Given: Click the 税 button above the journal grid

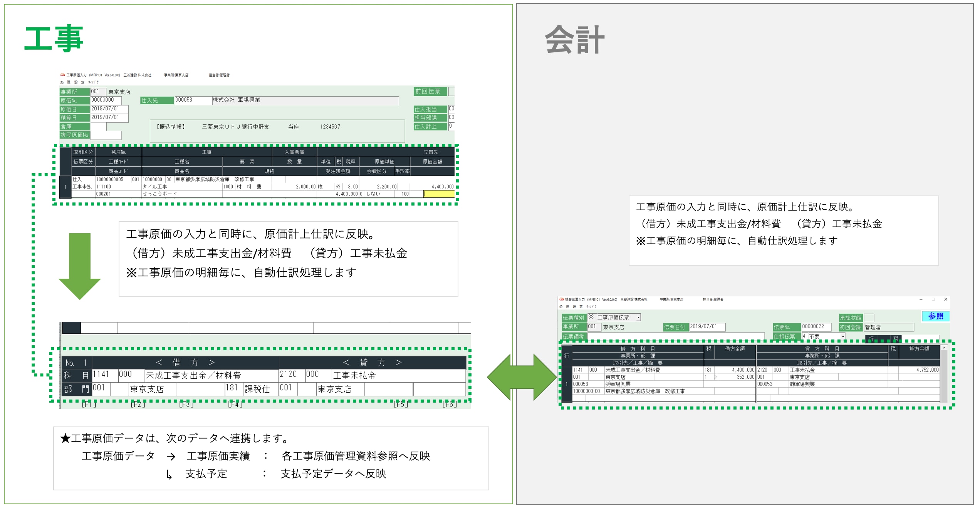Looking at the screenshot, I should click(x=897, y=339).
